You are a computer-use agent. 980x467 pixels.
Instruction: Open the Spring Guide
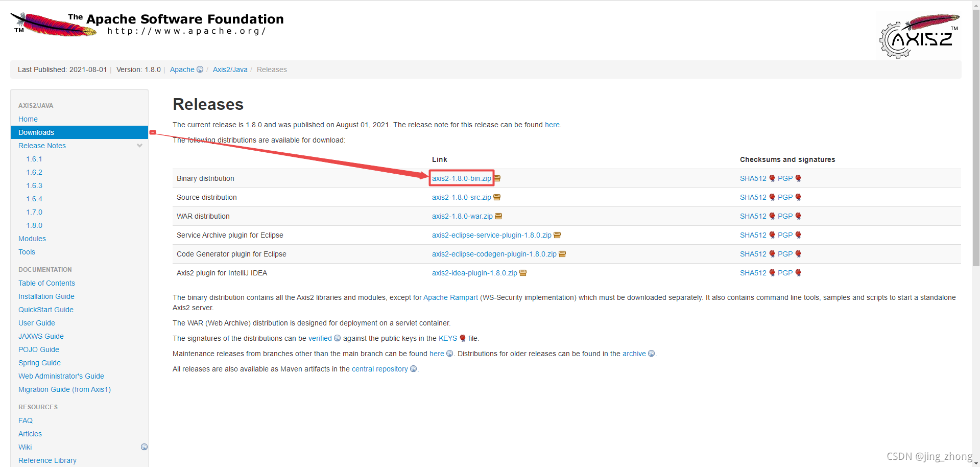[40, 363]
